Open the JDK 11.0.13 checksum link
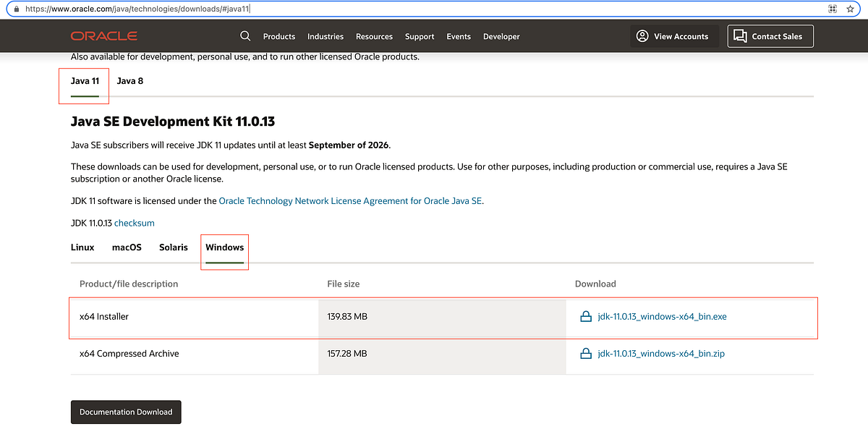The width and height of the screenshot is (868, 429). coord(134,223)
